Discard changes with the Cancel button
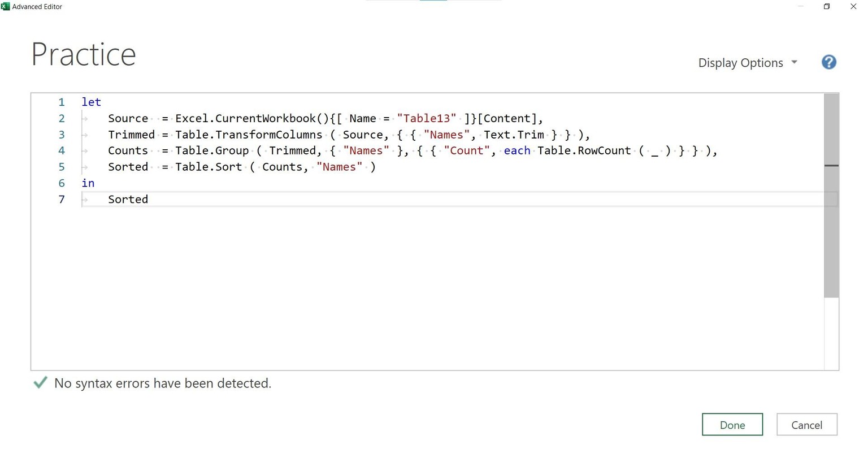The height and width of the screenshot is (466, 868). coord(806,425)
